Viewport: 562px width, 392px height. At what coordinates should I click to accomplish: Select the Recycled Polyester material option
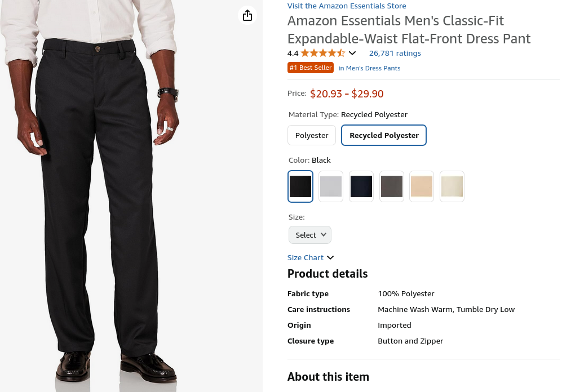click(384, 135)
